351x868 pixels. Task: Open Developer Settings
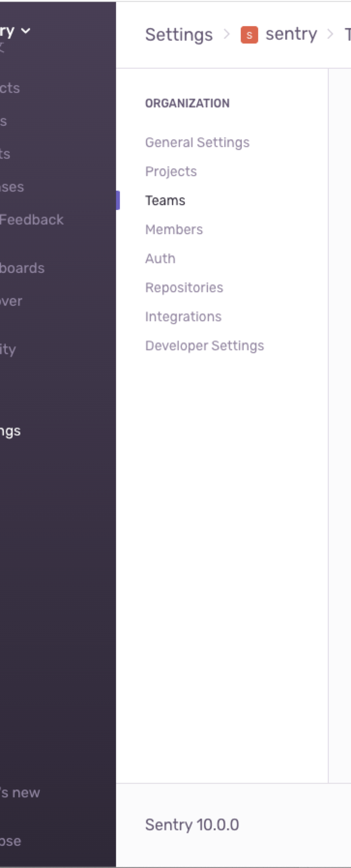click(205, 345)
